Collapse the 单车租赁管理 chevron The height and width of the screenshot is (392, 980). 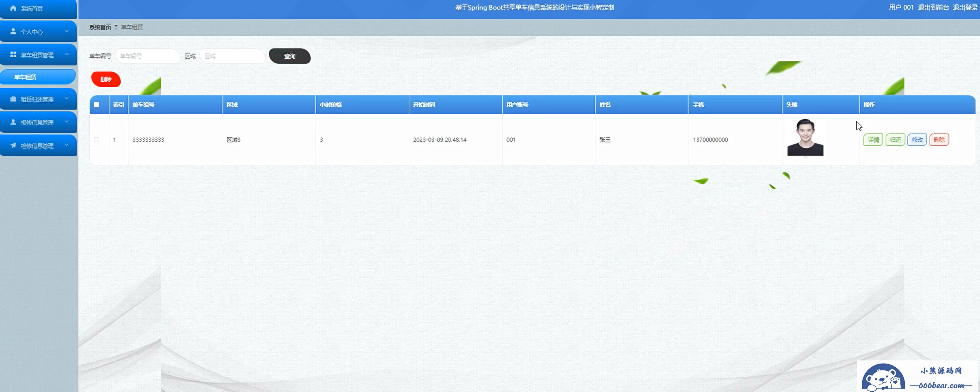(67, 54)
